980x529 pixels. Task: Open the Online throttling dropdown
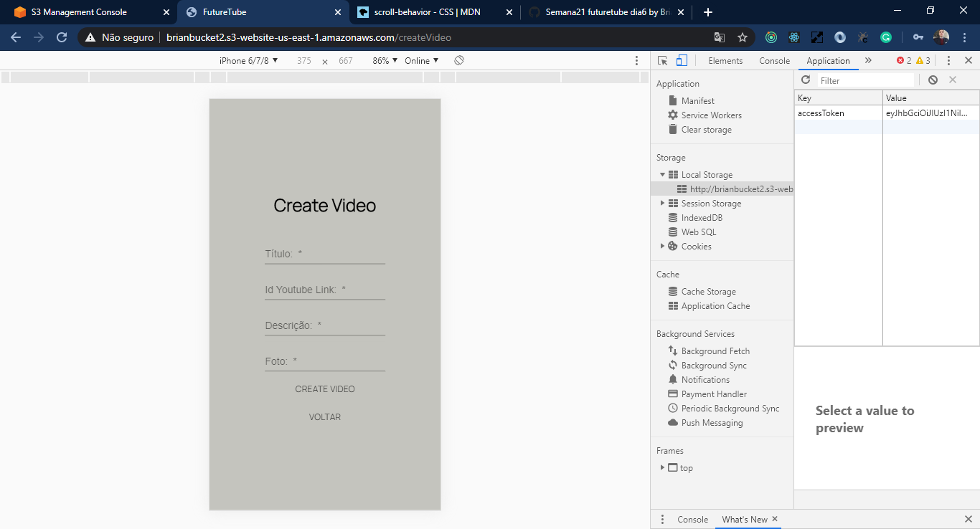point(421,61)
